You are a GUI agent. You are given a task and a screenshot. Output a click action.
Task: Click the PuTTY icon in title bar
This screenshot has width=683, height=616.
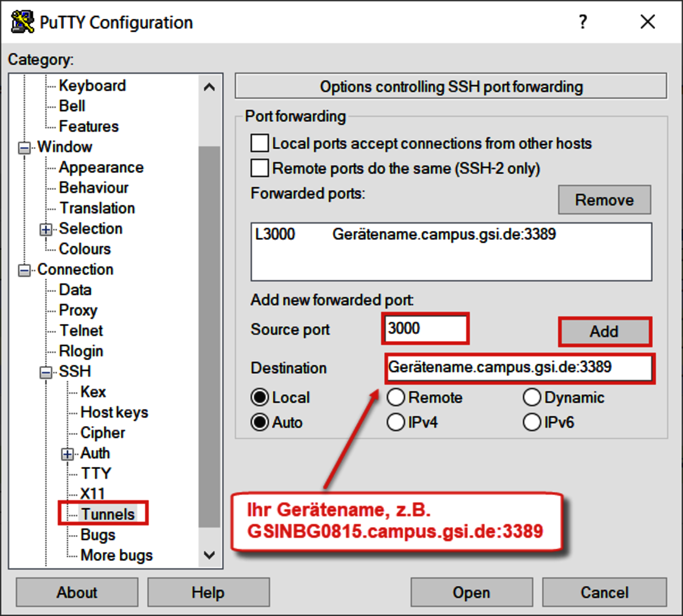[x=22, y=22]
